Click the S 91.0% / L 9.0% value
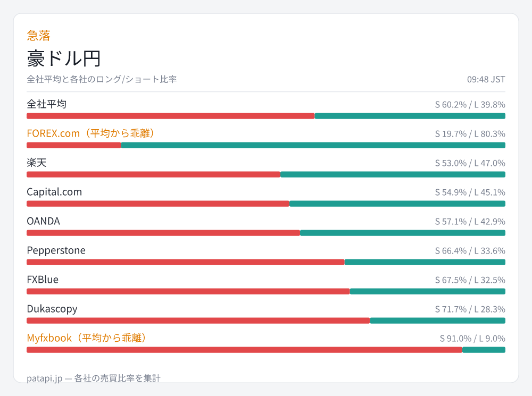 point(472,339)
